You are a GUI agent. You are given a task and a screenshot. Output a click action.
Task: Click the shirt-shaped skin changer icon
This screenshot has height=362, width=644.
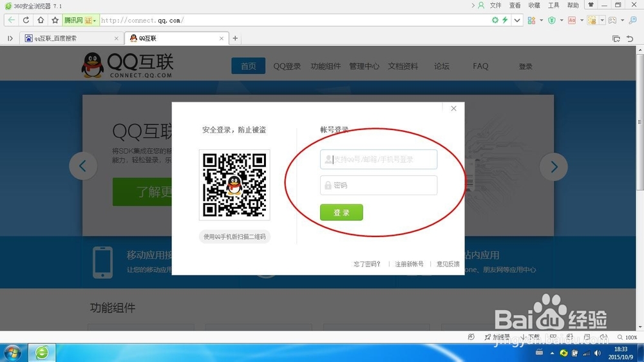click(x=591, y=5)
